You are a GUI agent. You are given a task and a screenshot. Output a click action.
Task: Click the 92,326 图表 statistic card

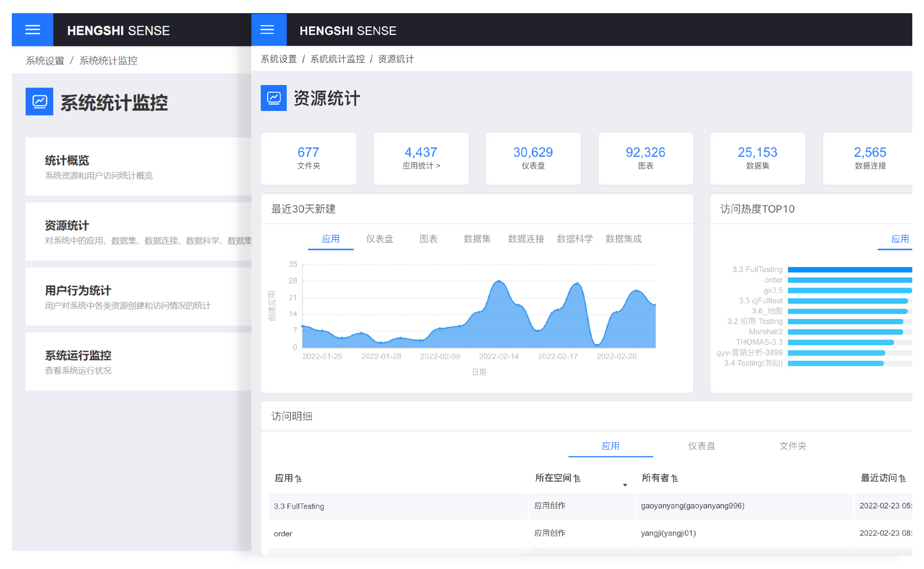pyautogui.click(x=646, y=159)
